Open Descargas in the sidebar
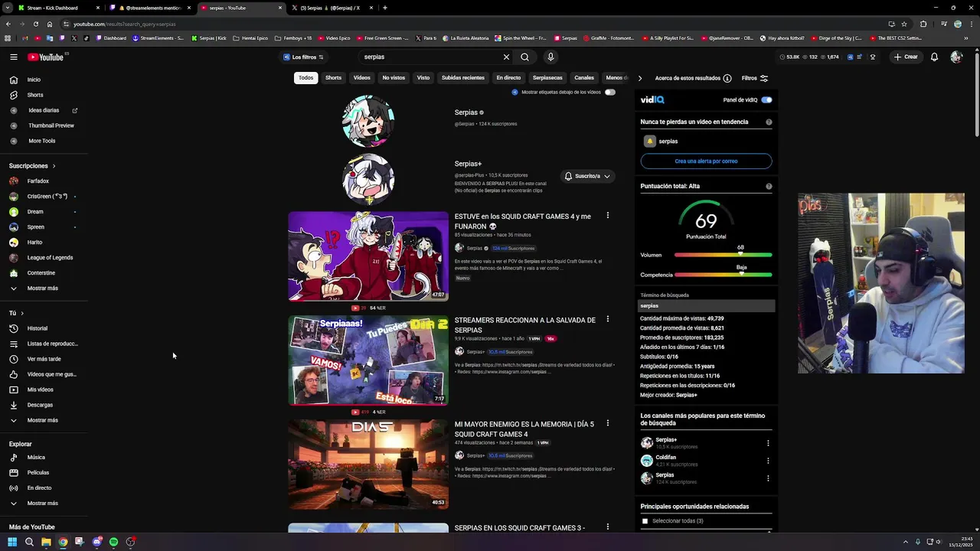The width and height of the screenshot is (980, 551). (x=40, y=405)
